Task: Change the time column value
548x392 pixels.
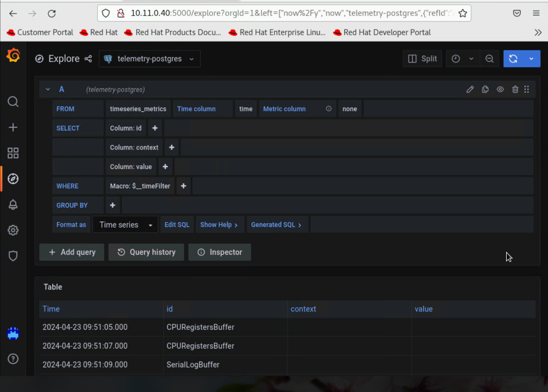Action: pyautogui.click(x=246, y=109)
